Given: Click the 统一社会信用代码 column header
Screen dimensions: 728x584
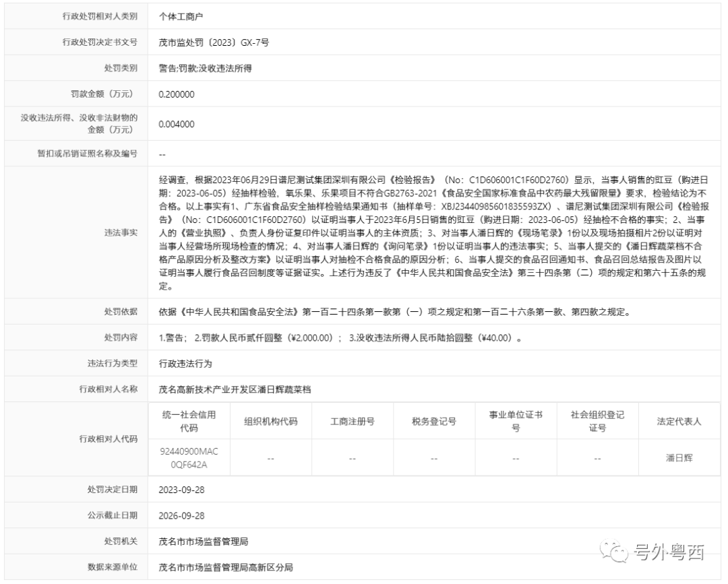Looking at the screenshot, I should click(x=189, y=421).
